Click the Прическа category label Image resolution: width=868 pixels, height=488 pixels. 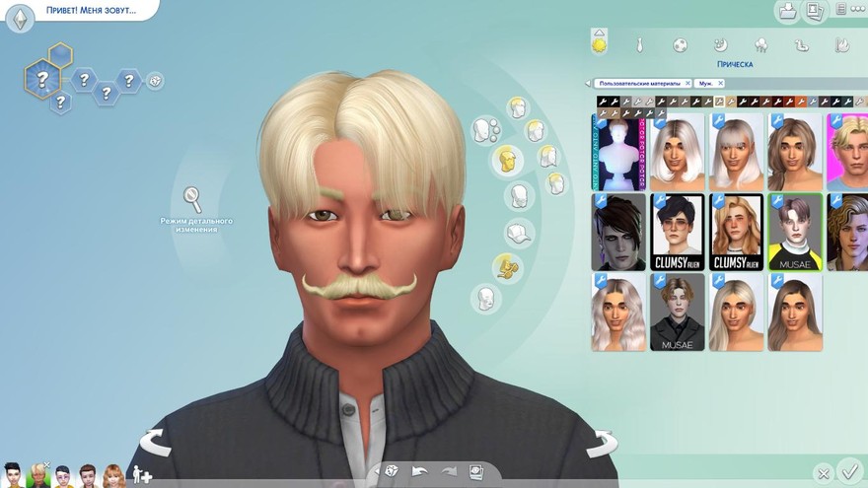(x=735, y=64)
